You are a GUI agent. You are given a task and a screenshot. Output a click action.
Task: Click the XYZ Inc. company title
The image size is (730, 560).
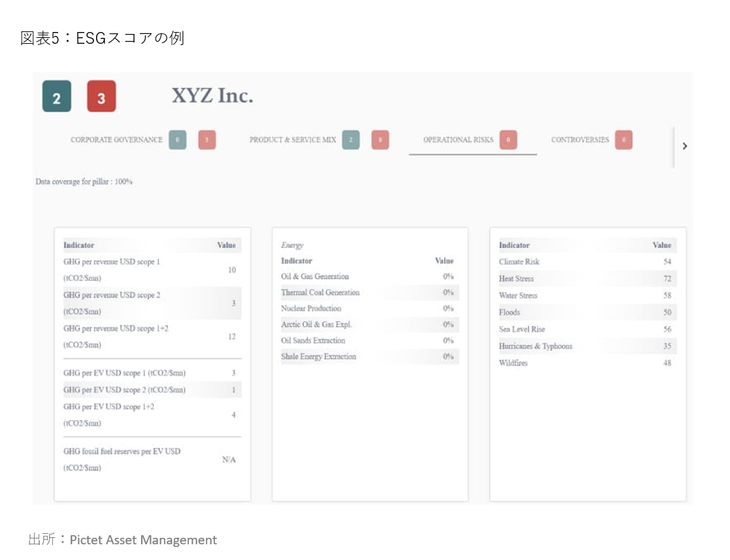click(212, 96)
